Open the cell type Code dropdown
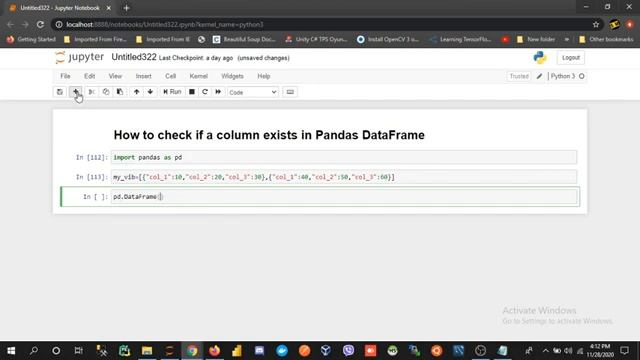 [253, 92]
